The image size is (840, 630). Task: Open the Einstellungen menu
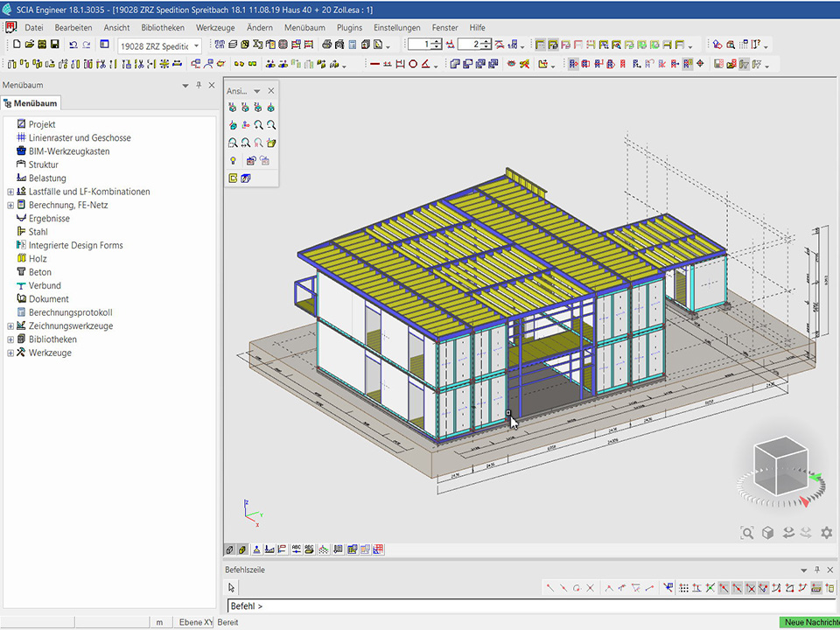(396, 28)
